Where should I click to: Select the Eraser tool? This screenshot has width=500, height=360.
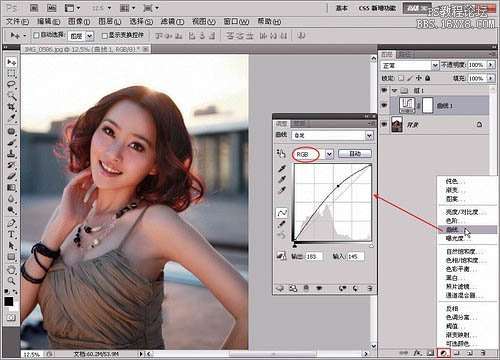[x=11, y=176]
